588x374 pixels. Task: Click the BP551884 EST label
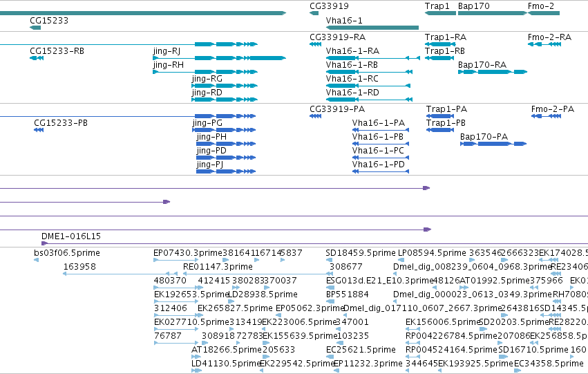coord(348,295)
